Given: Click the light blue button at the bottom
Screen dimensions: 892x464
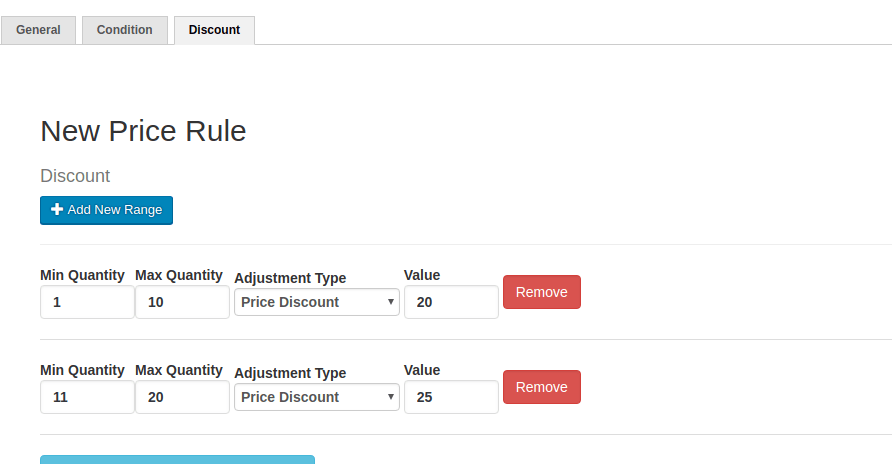Looking at the screenshot, I should tap(177, 460).
